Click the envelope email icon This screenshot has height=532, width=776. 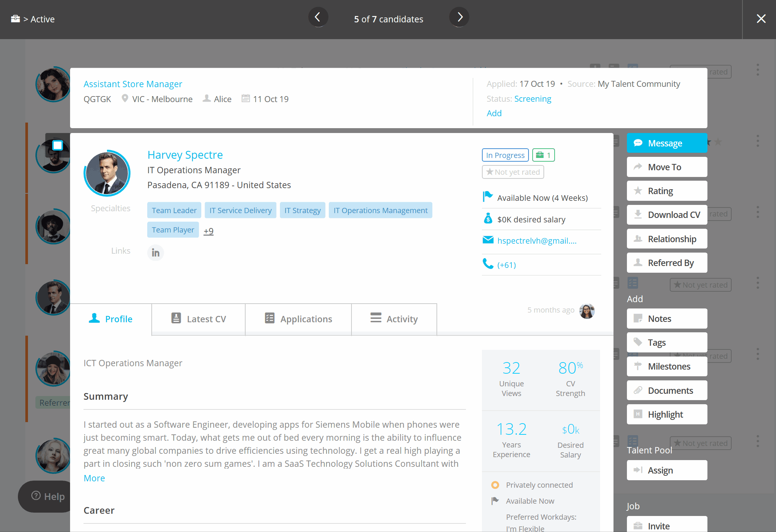tap(488, 240)
